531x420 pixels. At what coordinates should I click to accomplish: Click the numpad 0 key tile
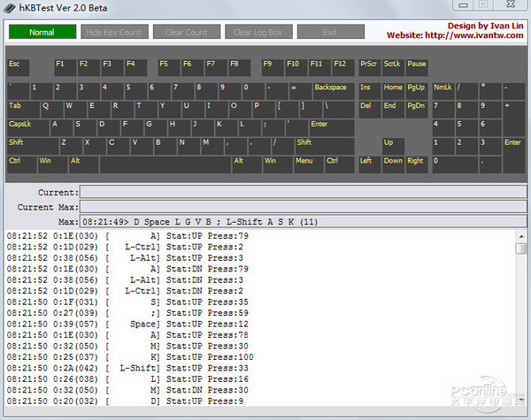click(x=455, y=164)
